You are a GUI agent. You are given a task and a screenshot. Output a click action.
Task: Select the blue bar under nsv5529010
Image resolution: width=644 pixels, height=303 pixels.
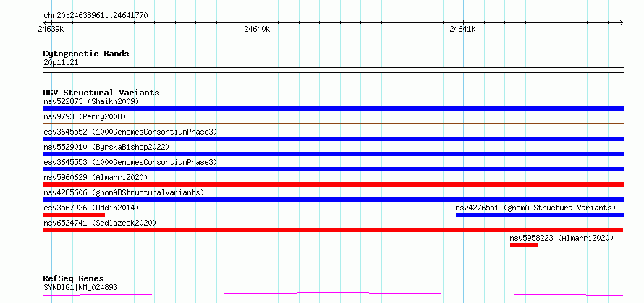(x=333, y=154)
